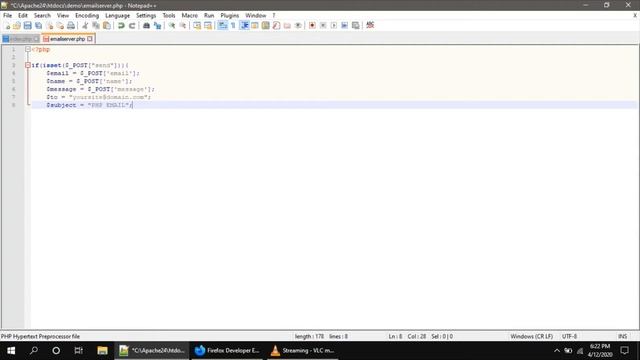Click the Paste toolbar icon
The image size is (640, 360).
107,26
